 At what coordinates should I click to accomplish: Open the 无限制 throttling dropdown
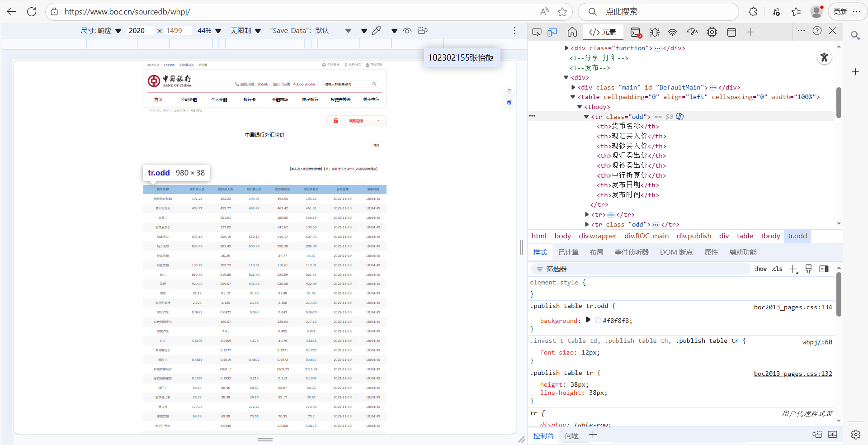coord(245,31)
